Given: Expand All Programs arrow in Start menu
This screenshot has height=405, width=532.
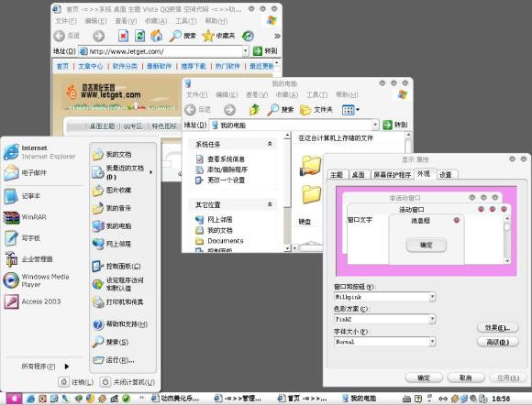Looking at the screenshot, I should [x=67, y=367].
